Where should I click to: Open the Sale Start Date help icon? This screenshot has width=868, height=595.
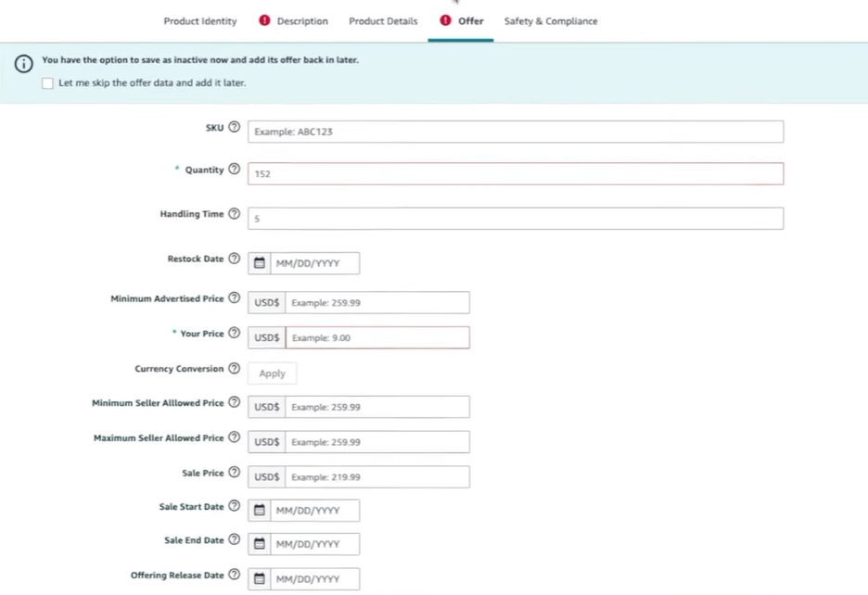click(x=235, y=506)
